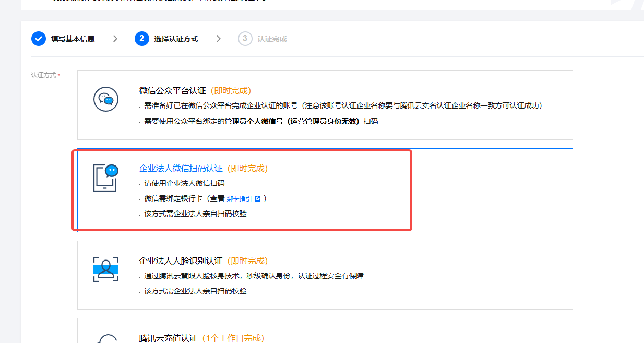Click (1个工作日完成) label
This screenshot has width=644, height=343.
coord(232,338)
